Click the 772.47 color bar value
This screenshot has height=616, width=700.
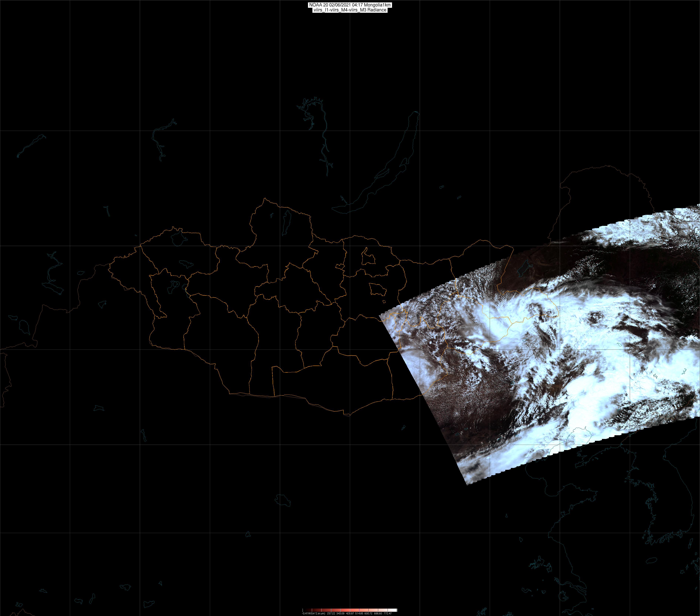(x=388, y=614)
